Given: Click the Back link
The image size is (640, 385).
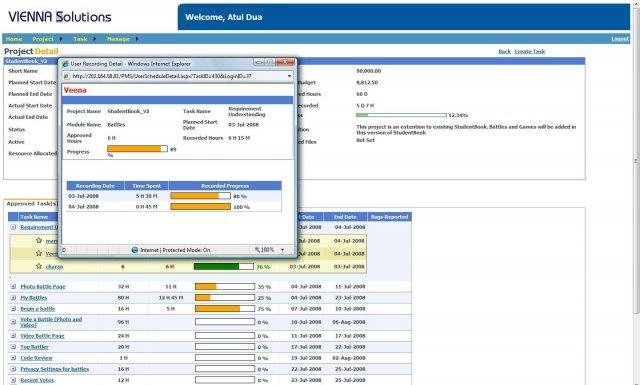Looking at the screenshot, I should pyautogui.click(x=504, y=51).
